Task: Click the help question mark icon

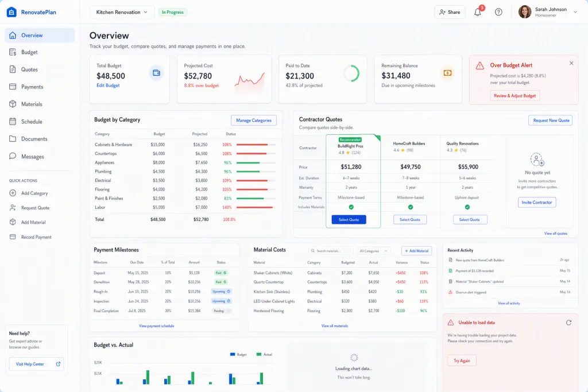Action: pyautogui.click(x=498, y=12)
